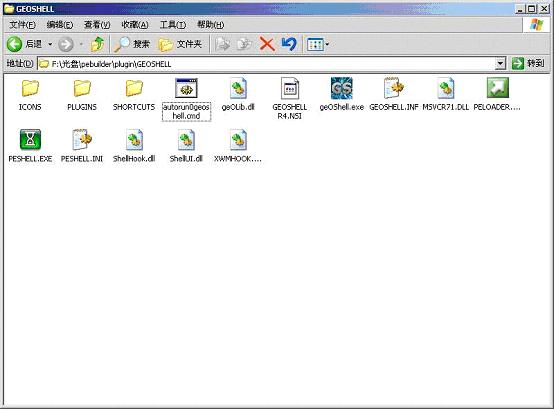The image size is (554, 410).
Task: Open the 收藏(A) menu
Action: click(135, 25)
